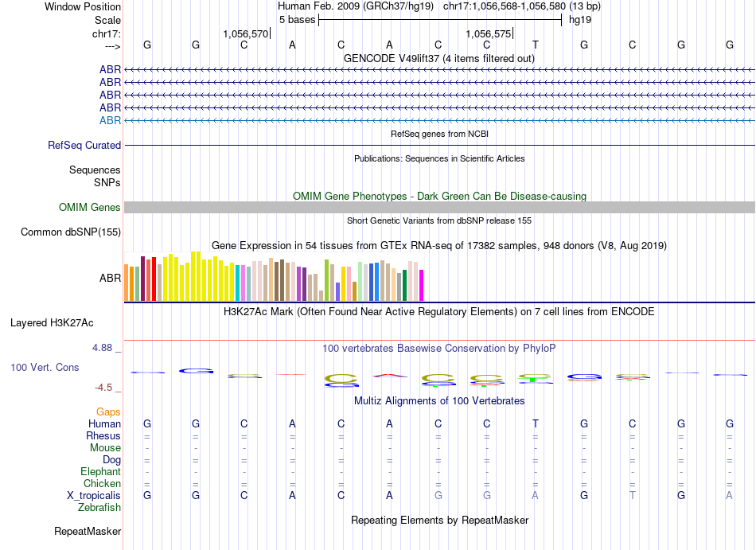Click the -4.5 lower conservation scale value
Image resolution: width=756 pixels, height=550 pixels.
103,388
